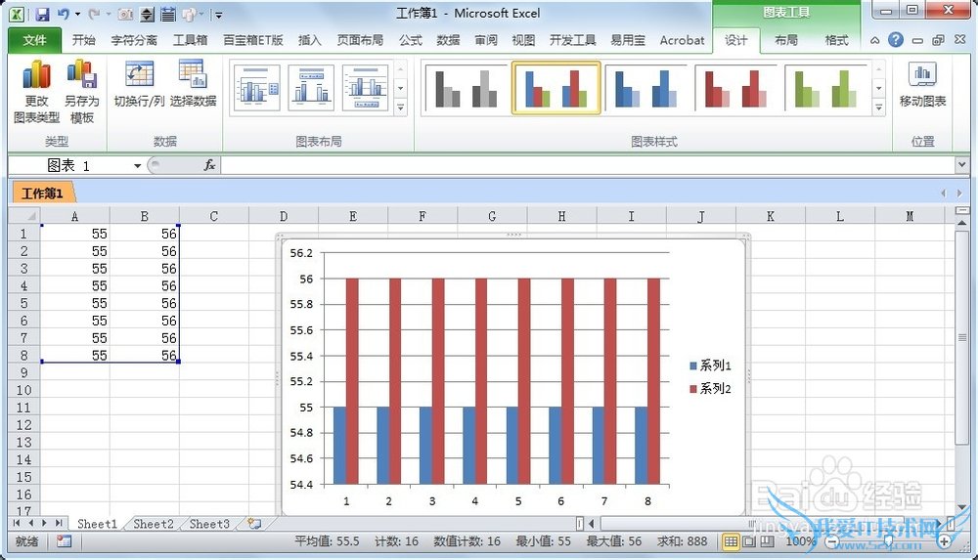The width and height of the screenshot is (978, 560).
Task: Open the 公式 (Formulas) tab
Action: pyautogui.click(x=411, y=40)
